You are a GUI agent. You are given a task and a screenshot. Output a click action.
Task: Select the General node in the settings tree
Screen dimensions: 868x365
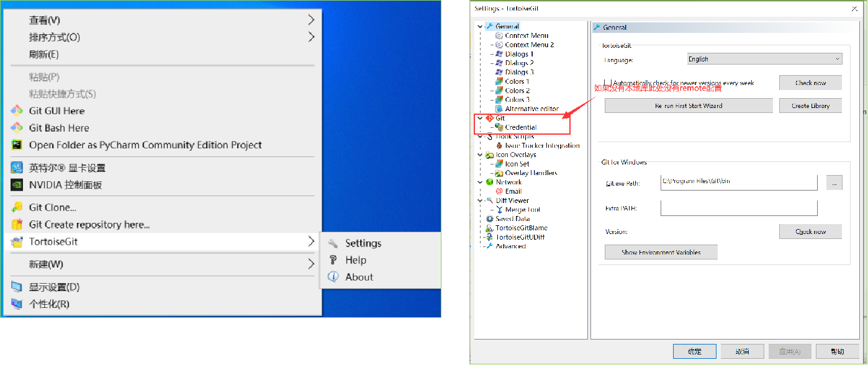coord(507,27)
